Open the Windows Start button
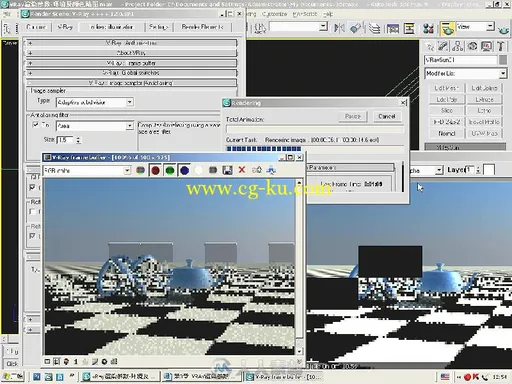512x384 pixels. coord(12,377)
